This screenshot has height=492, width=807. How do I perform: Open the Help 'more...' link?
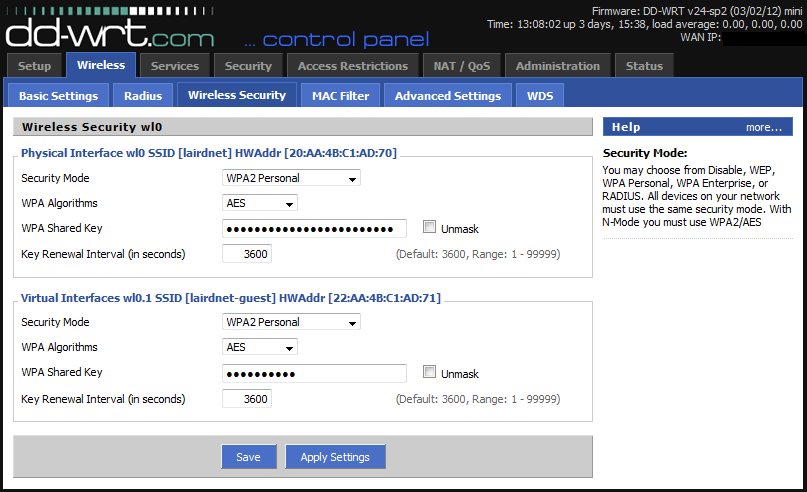(763, 127)
